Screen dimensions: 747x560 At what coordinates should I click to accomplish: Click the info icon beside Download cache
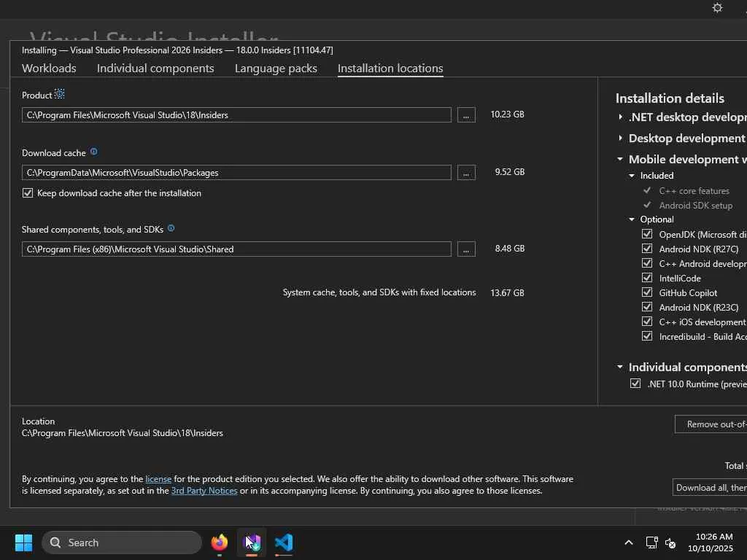pyautogui.click(x=94, y=152)
